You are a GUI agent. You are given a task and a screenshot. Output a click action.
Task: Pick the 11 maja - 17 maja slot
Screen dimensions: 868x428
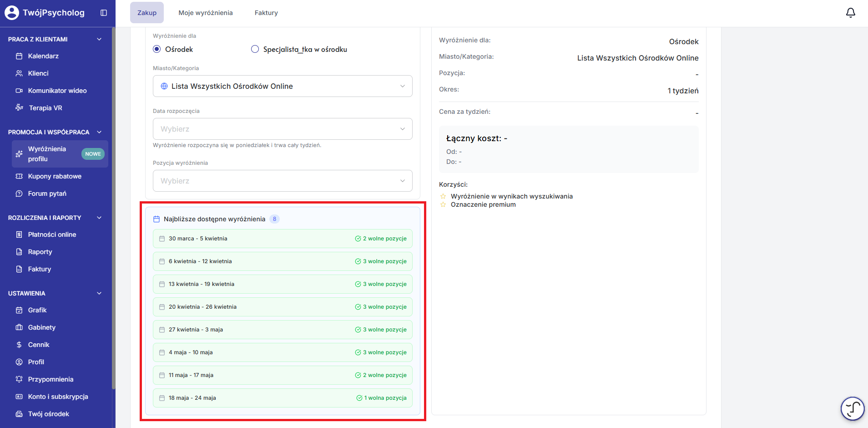click(x=283, y=375)
